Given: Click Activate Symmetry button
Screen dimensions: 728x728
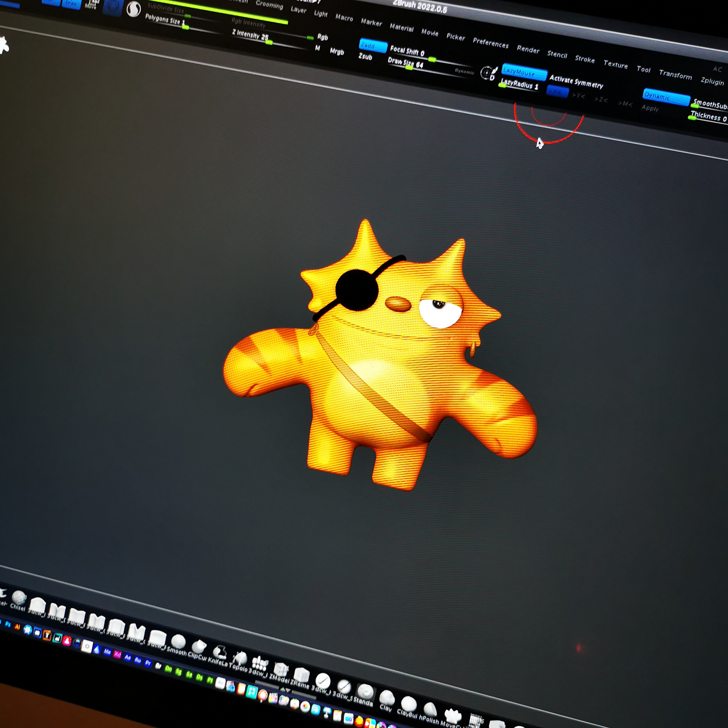Looking at the screenshot, I should coord(576,82).
